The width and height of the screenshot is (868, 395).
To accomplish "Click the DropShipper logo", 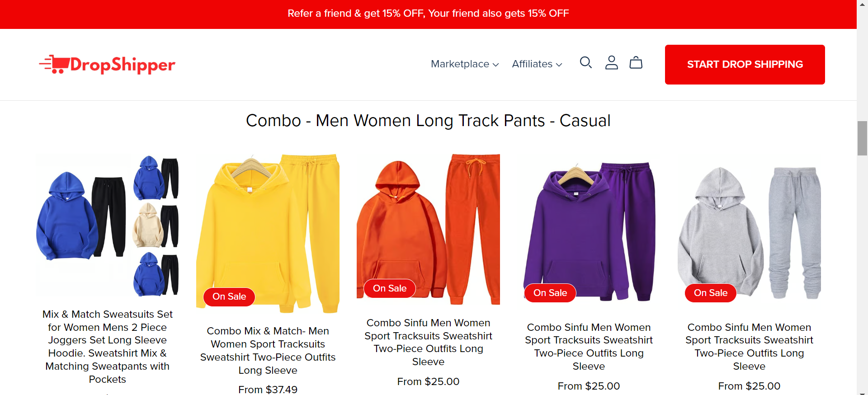I will pos(107,65).
